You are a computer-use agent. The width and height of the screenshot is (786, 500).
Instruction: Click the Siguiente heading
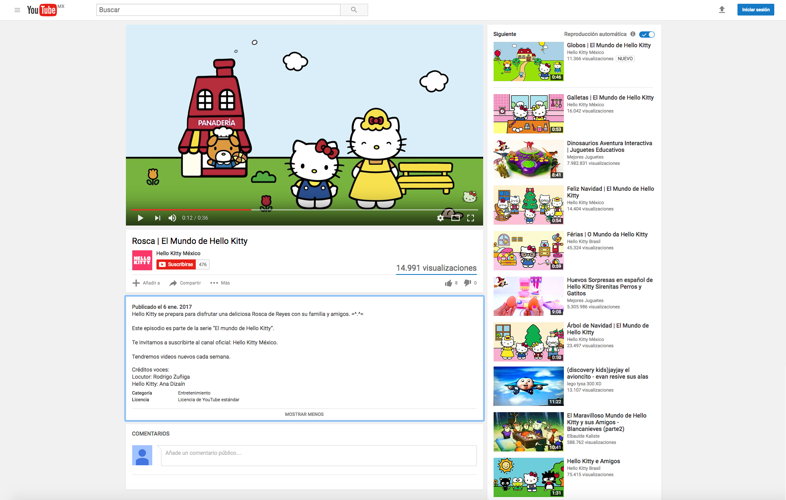504,34
